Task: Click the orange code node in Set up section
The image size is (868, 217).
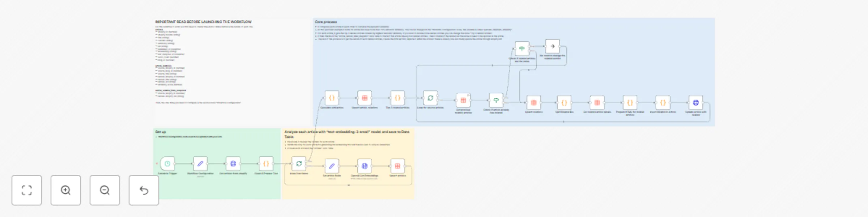Action: tap(266, 164)
